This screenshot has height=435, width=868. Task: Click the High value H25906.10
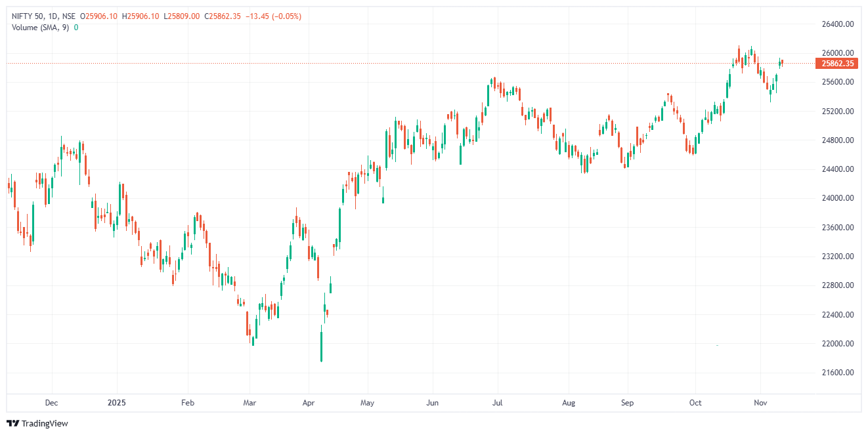[x=141, y=16]
